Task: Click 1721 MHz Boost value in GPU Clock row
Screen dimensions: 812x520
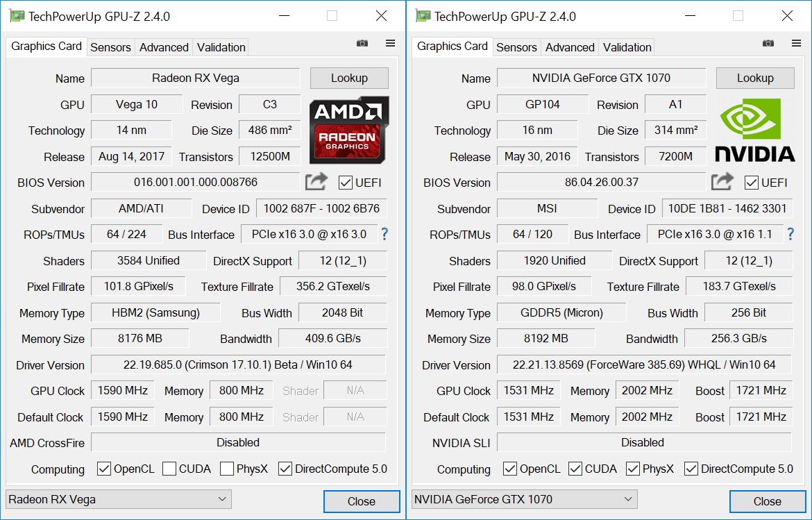Action: pyautogui.click(x=761, y=390)
